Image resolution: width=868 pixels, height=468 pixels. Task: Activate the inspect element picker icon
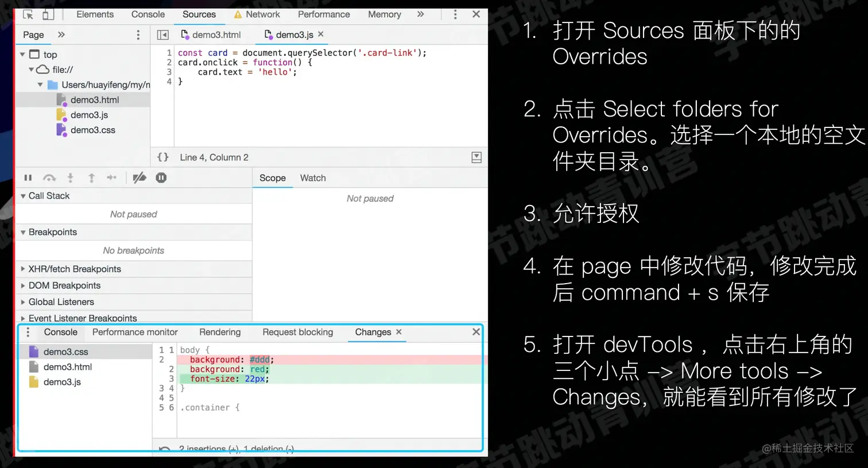[28, 14]
